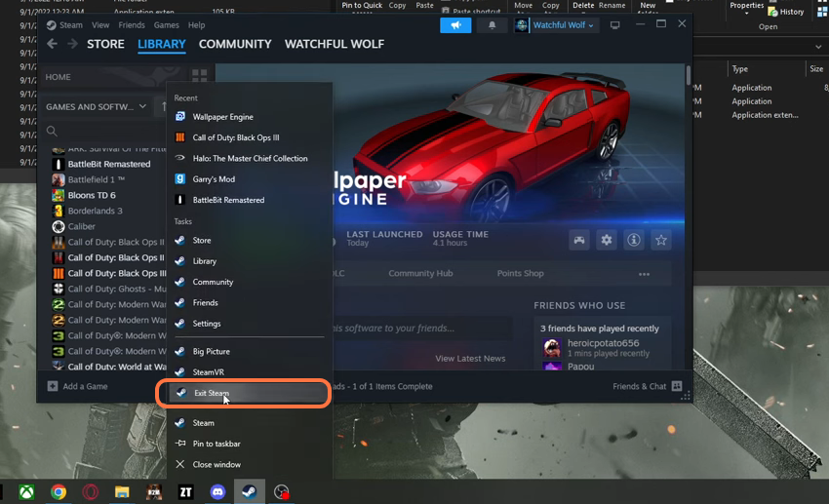
Task: Click the three-dot more options button
Action: pyautogui.click(x=644, y=274)
